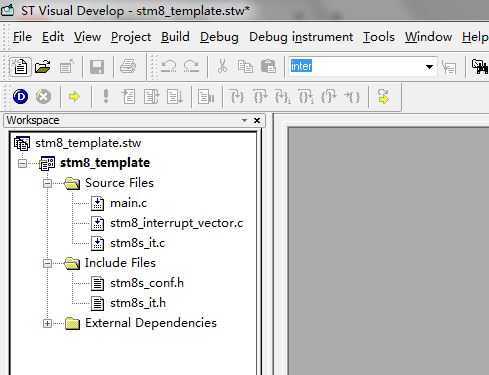Click the Undo arrow icon

(x=168, y=66)
